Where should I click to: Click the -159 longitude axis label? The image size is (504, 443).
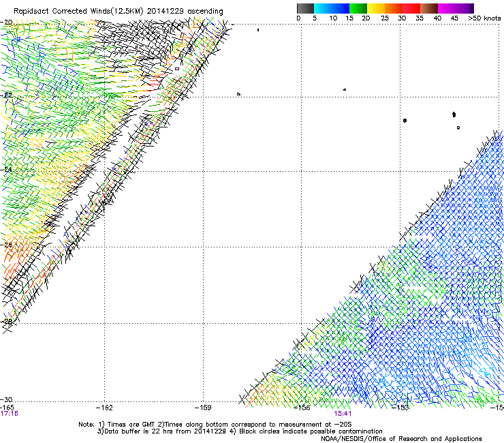203,408
